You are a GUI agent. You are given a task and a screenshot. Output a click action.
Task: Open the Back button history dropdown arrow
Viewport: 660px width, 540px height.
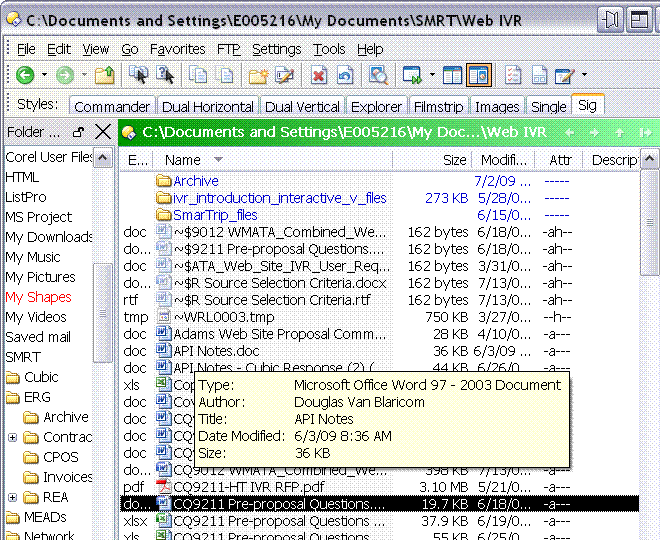tap(44, 75)
